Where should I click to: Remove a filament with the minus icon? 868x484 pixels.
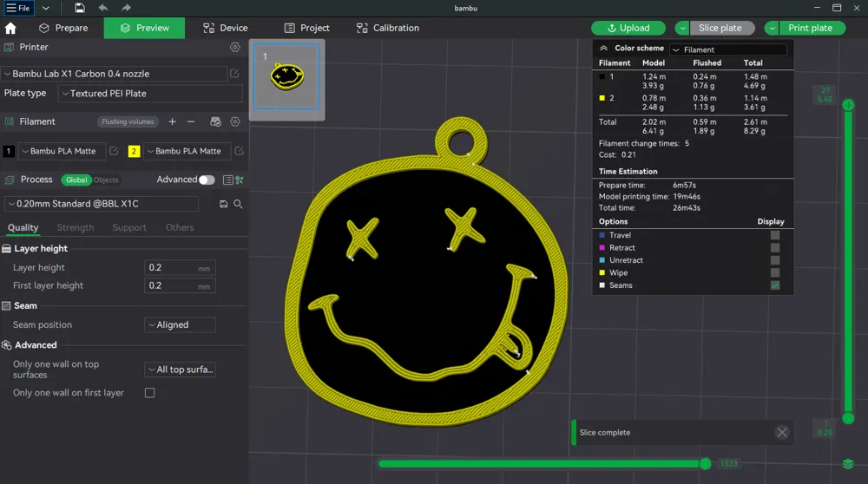coord(191,122)
